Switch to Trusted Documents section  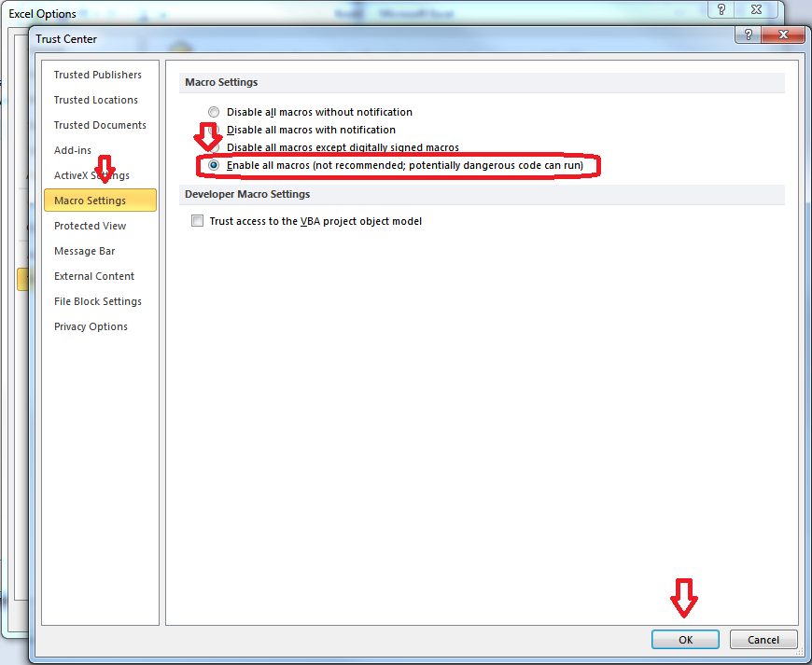(100, 125)
